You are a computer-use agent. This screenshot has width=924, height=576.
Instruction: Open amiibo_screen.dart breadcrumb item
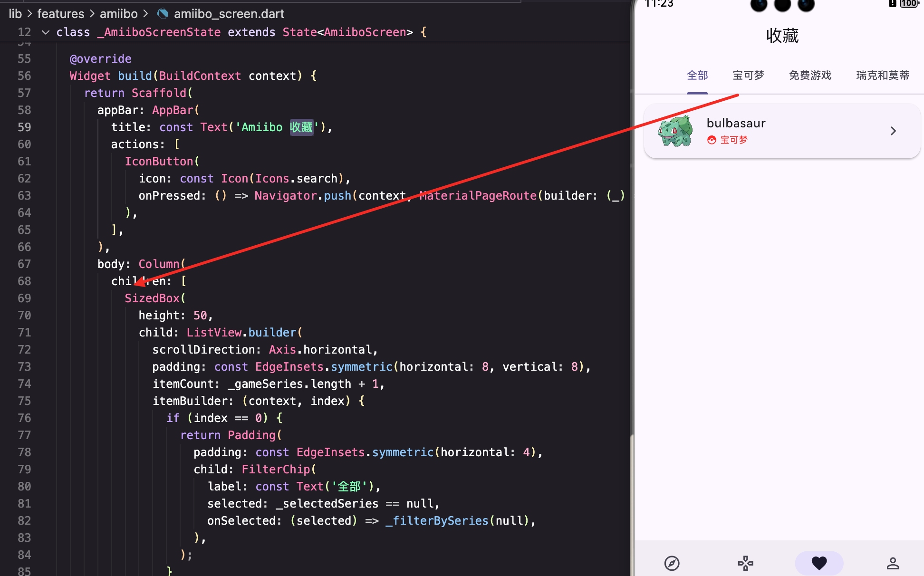(x=229, y=14)
